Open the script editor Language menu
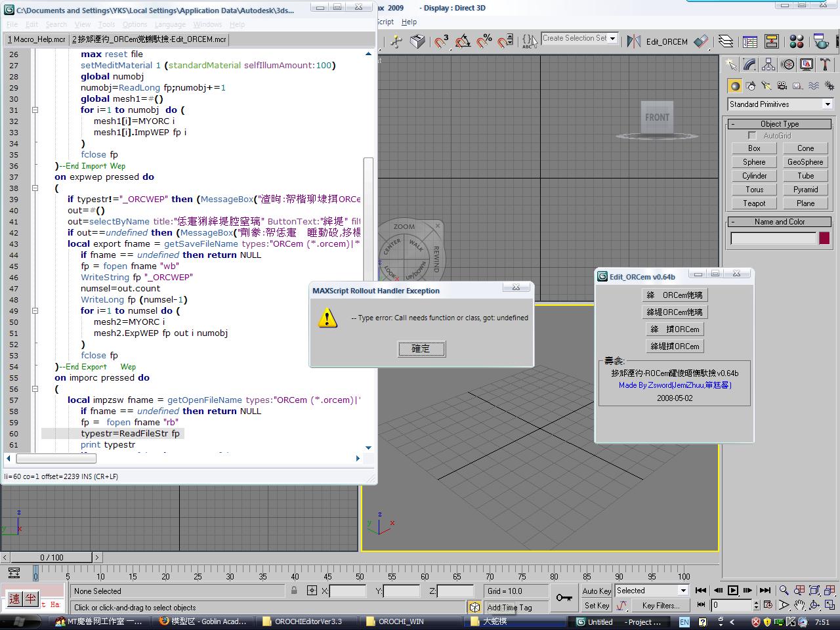The height and width of the screenshot is (630, 840). click(x=170, y=24)
